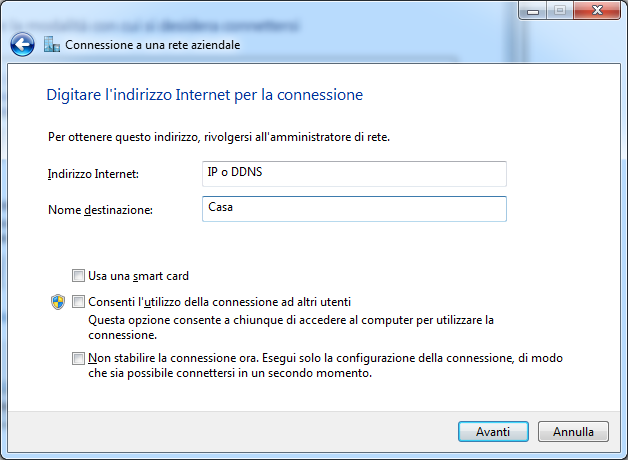The width and height of the screenshot is (628, 460).
Task: Focus the Indirizzo Internet text field
Action: click(x=354, y=174)
